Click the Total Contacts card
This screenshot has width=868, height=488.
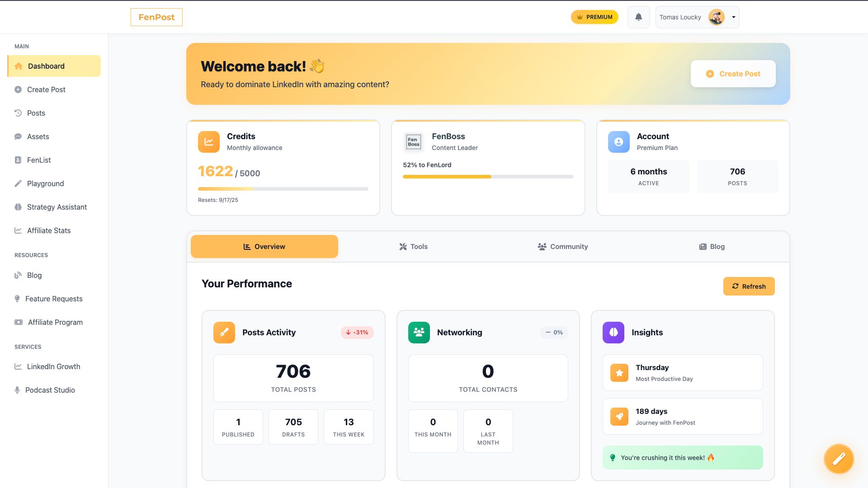[x=488, y=378]
